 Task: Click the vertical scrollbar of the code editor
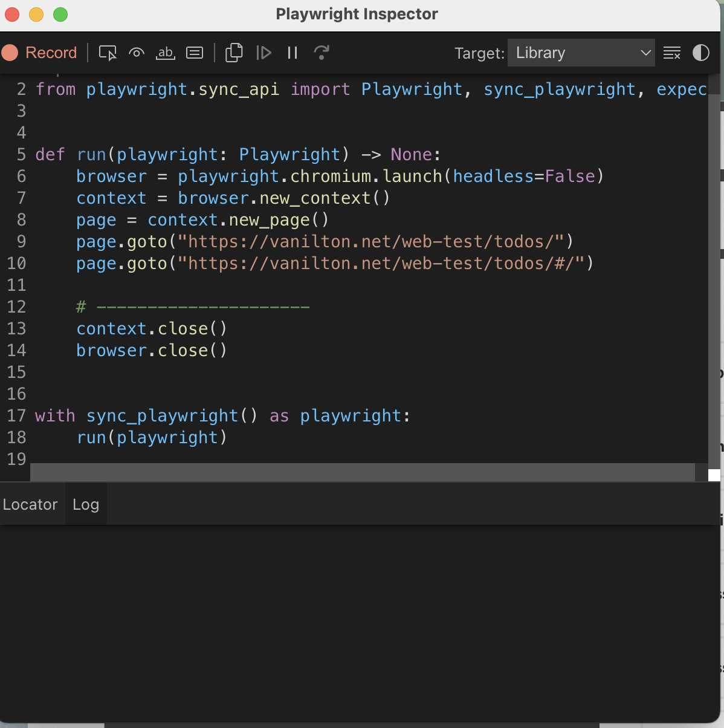pos(714,281)
